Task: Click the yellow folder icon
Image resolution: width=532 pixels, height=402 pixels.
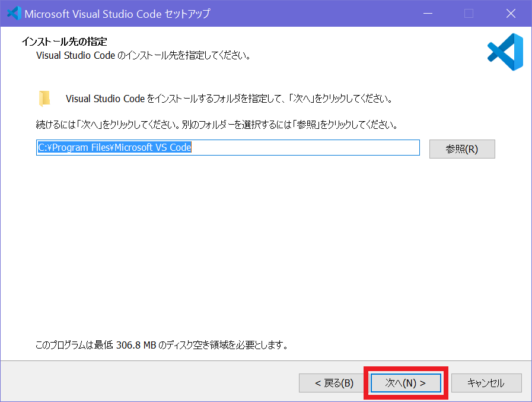Action: [x=44, y=99]
